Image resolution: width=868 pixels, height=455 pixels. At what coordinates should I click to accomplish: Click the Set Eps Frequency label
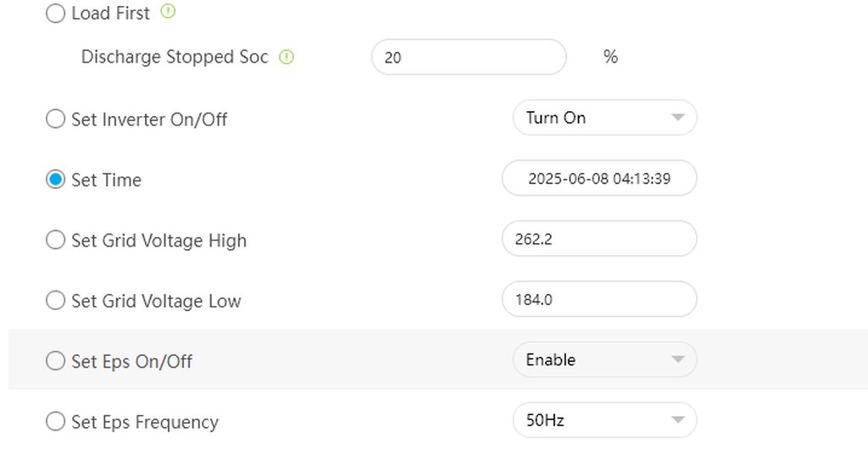(145, 422)
